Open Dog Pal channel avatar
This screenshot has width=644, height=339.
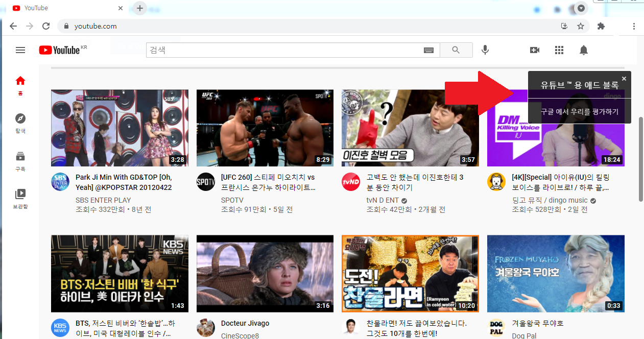496,328
